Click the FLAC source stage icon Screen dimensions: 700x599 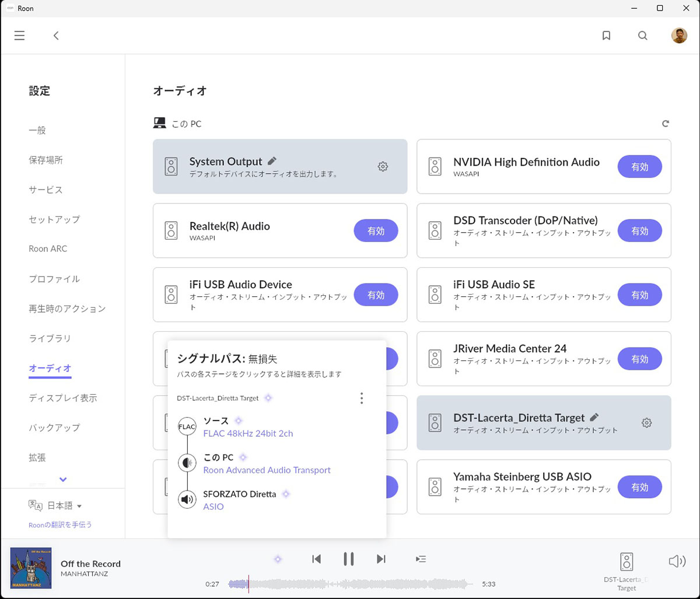coord(187,427)
